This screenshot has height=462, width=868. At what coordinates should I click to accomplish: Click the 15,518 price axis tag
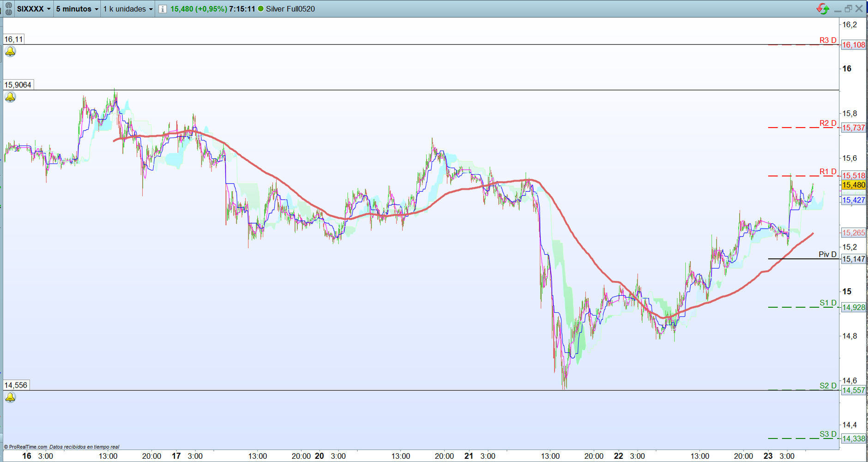point(854,176)
